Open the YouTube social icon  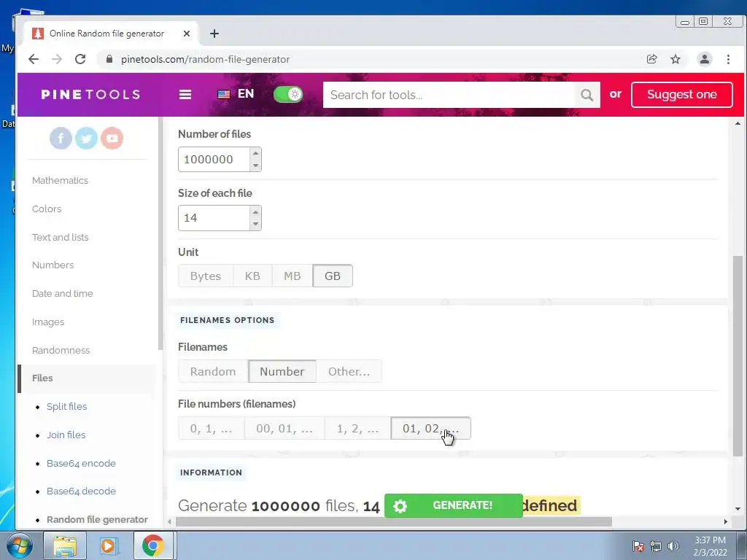coord(112,139)
